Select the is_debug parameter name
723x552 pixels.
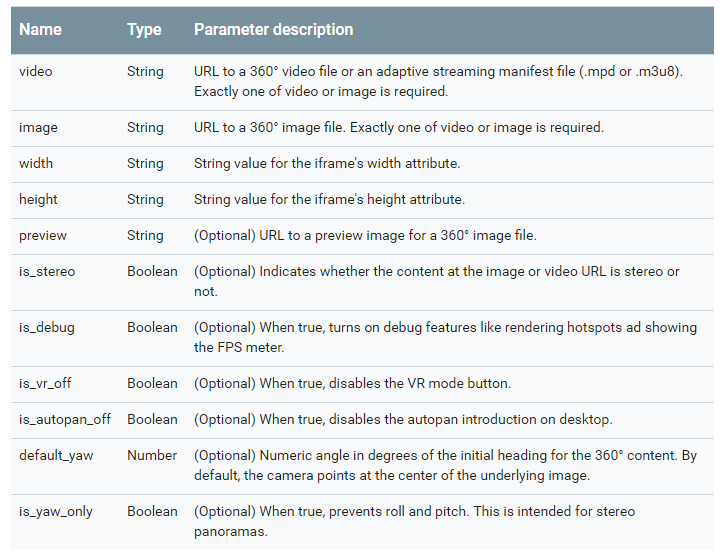point(47,328)
